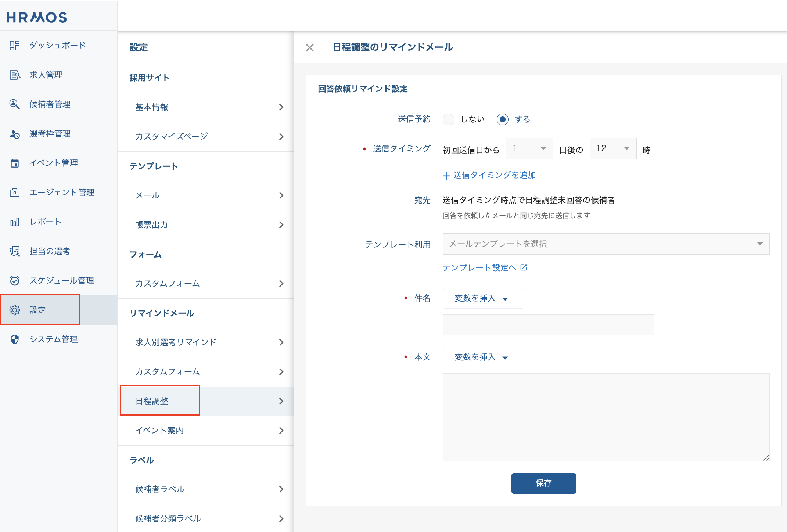Open reports via bar chart icon
This screenshot has width=787, height=532.
point(15,222)
